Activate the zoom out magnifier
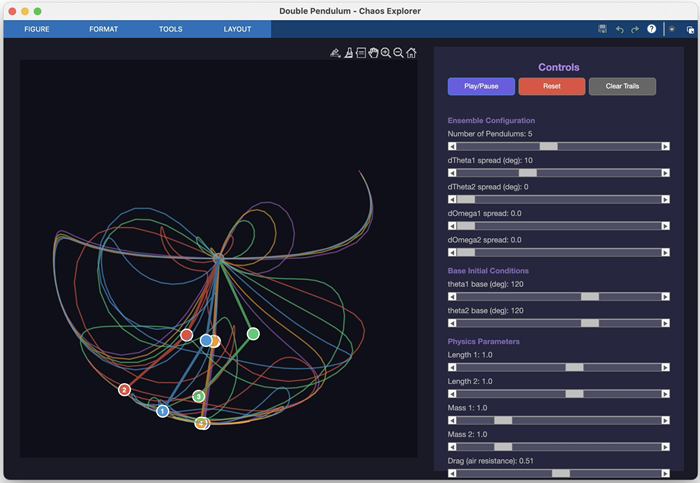The image size is (700, 483). click(x=399, y=53)
